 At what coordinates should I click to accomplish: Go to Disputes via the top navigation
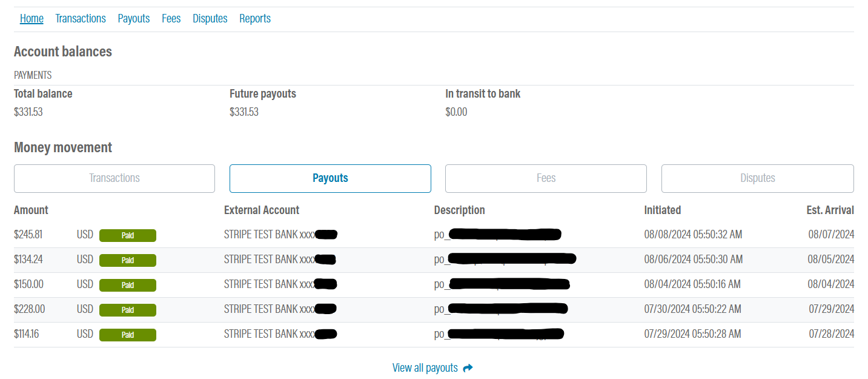[210, 18]
